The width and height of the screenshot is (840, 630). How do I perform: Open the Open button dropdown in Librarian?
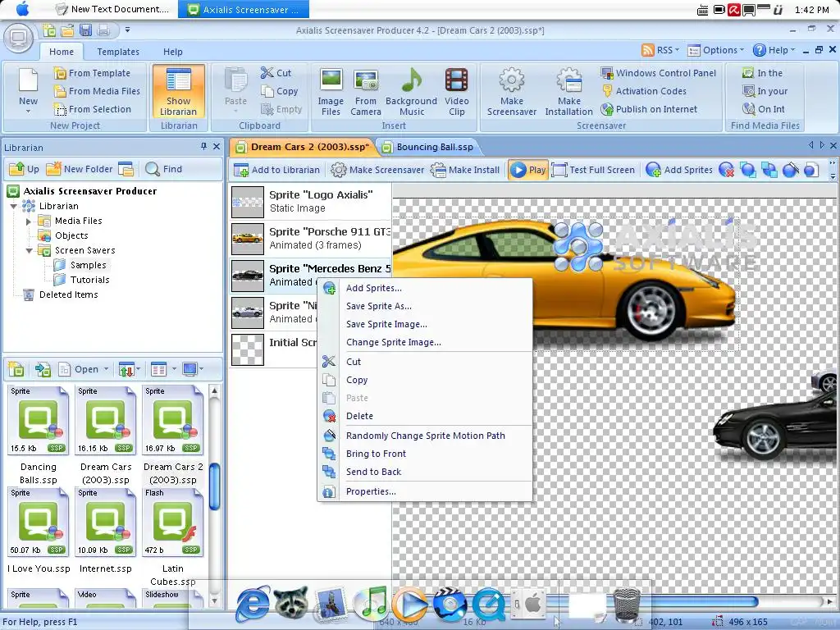click(106, 369)
